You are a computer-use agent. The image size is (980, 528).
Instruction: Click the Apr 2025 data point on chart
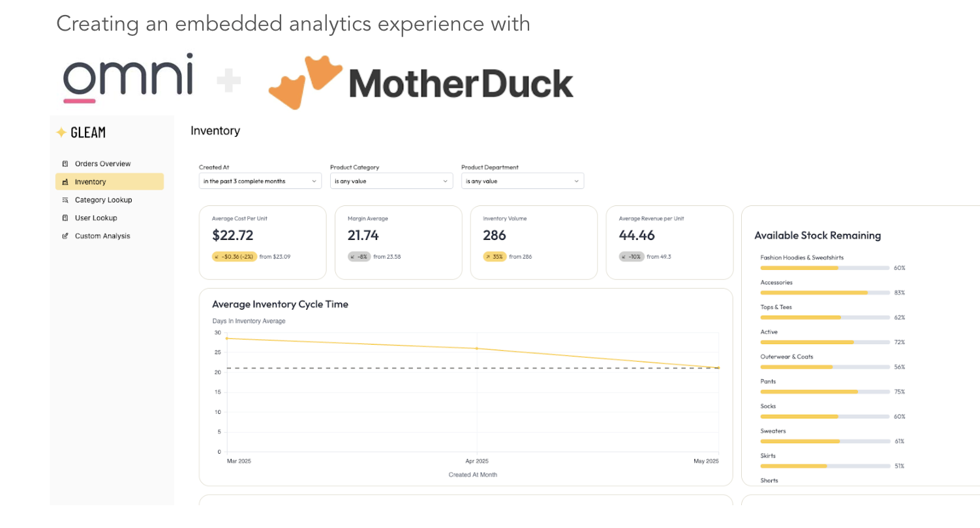477,348
